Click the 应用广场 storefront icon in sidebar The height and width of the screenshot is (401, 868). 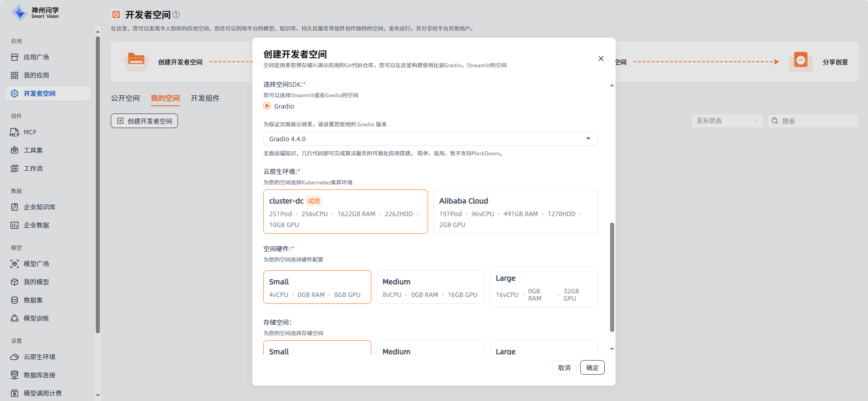coord(15,57)
